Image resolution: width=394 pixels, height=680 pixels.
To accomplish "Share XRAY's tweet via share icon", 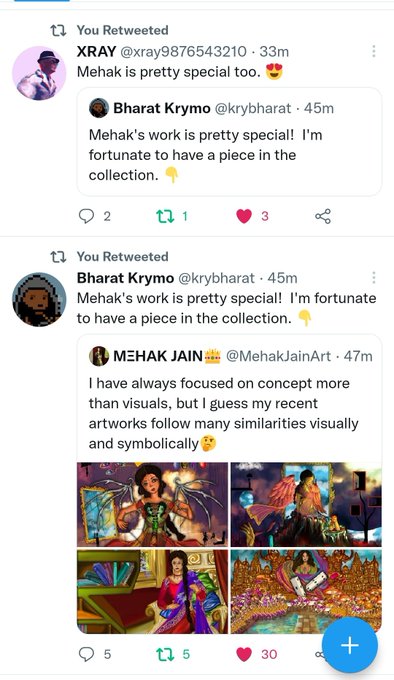I will 323,216.
